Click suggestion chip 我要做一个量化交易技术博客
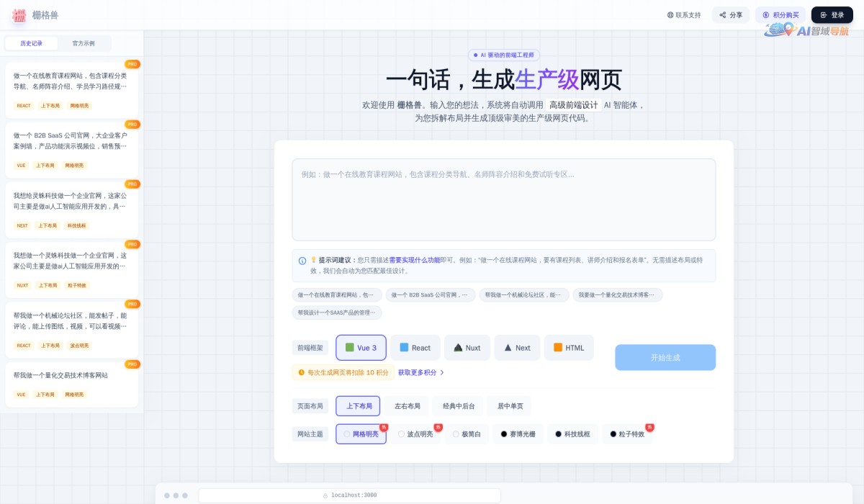 click(x=617, y=294)
